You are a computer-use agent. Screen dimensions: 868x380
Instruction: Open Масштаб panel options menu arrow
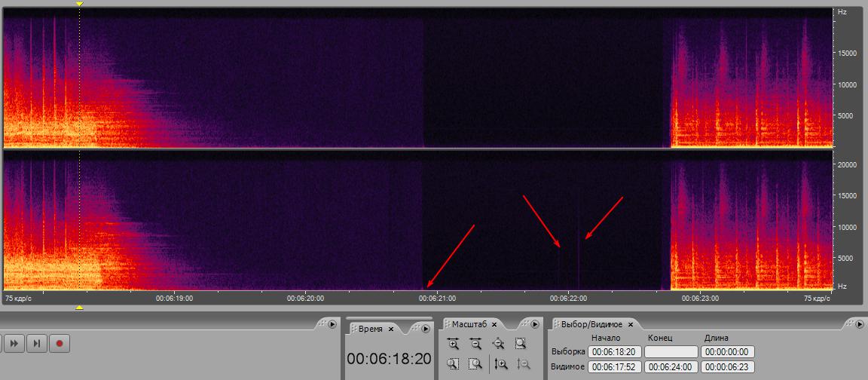click(535, 325)
